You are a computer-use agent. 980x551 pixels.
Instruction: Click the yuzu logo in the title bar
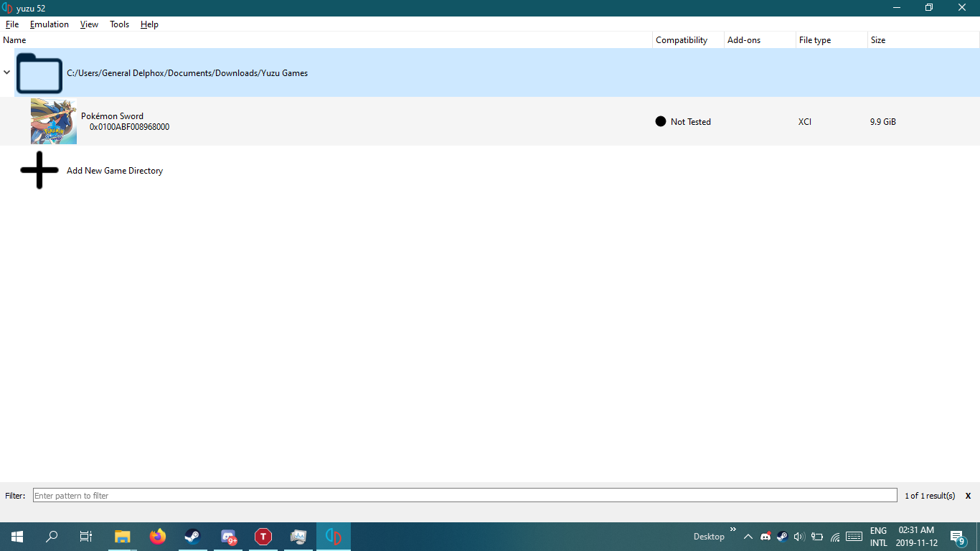(x=8, y=8)
